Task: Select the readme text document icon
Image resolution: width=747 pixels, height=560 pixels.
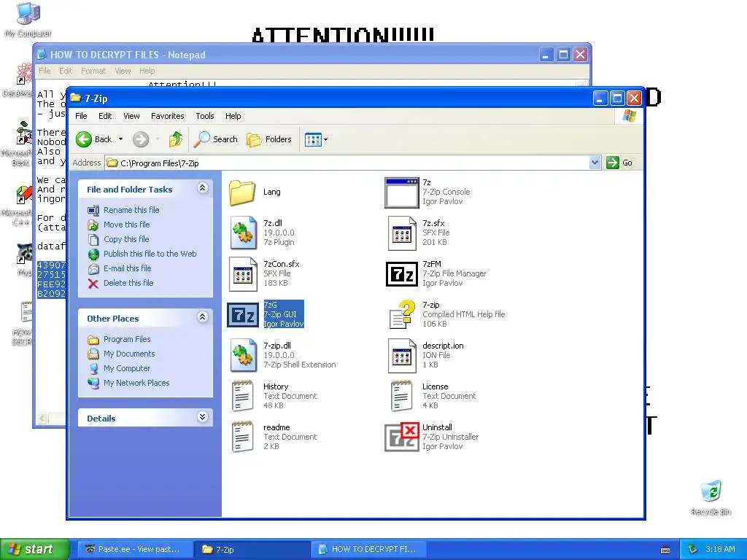Action: [x=243, y=437]
